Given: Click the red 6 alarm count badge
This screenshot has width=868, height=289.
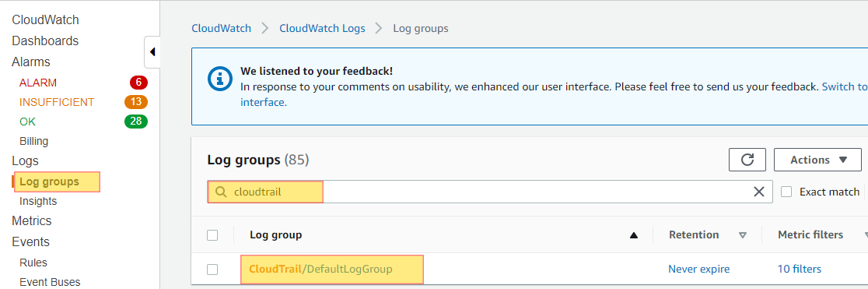Looking at the screenshot, I should [x=138, y=83].
